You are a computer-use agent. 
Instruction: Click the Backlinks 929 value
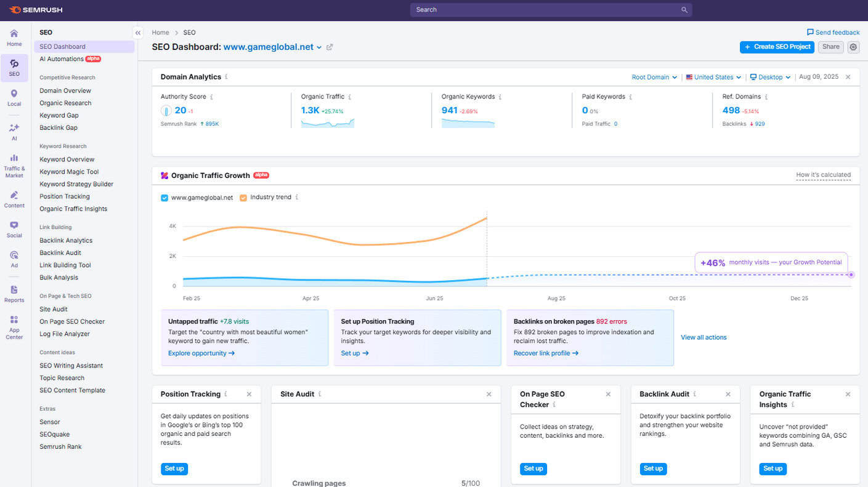click(x=760, y=124)
